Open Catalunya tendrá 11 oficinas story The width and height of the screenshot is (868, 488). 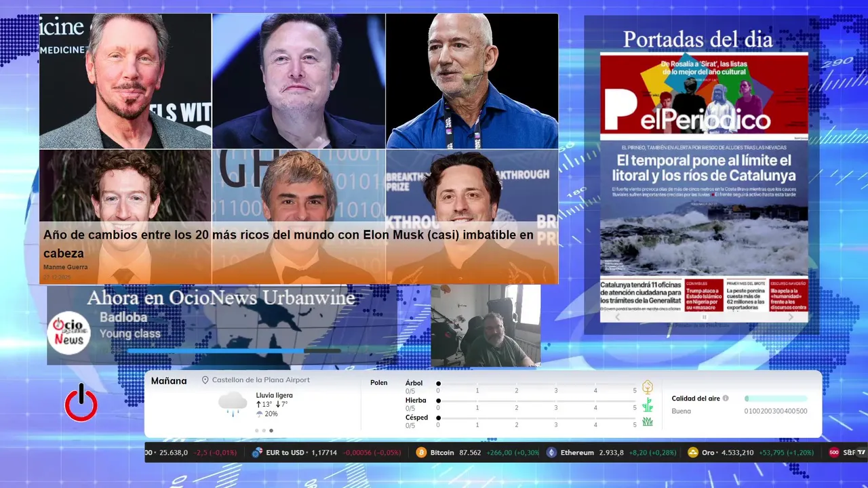click(641, 292)
